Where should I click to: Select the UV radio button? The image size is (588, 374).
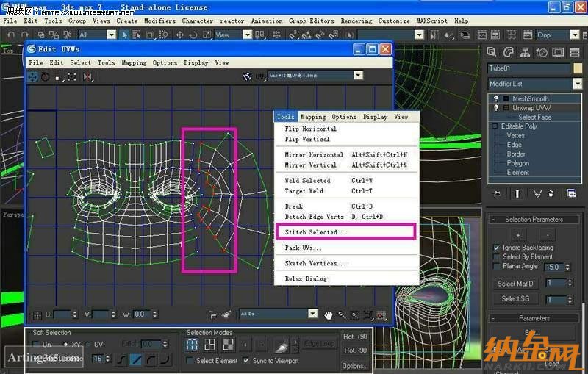[x=87, y=344]
